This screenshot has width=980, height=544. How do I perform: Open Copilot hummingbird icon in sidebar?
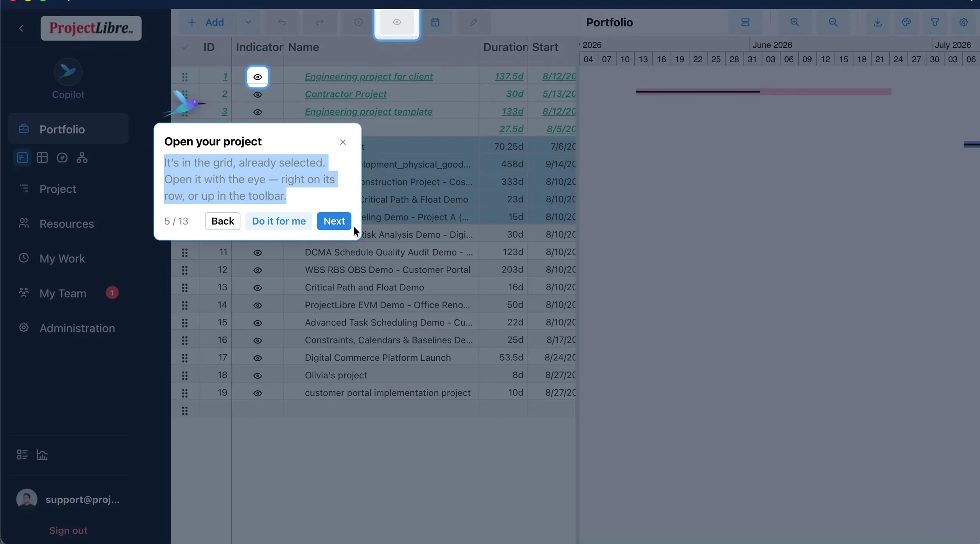tap(68, 72)
